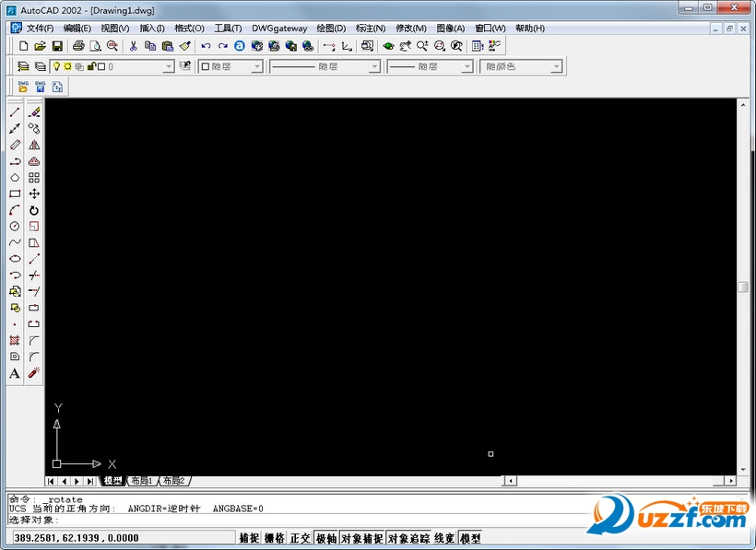
Task: Open the 修改(M) menu
Action: pos(409,28)
